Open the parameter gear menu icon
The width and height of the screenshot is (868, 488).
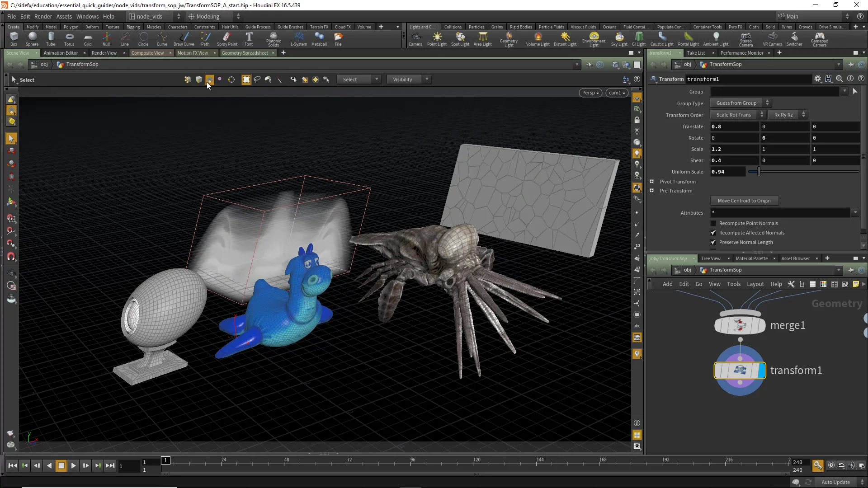pyautogui.click(x=817, y=79)
